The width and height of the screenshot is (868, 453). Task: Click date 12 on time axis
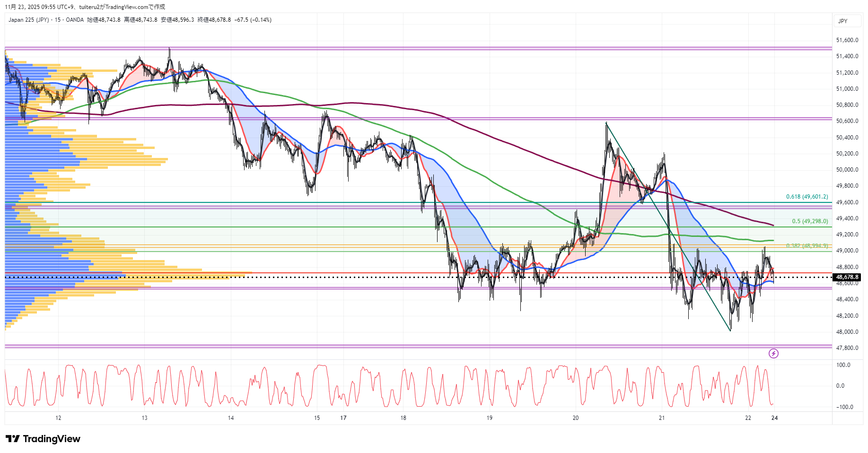pyautogui.click(x=58, y=418)
